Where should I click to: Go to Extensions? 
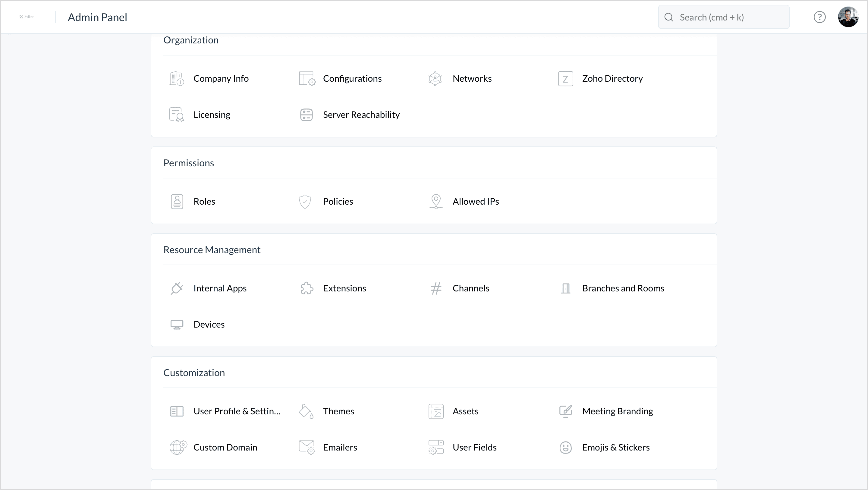344,288
